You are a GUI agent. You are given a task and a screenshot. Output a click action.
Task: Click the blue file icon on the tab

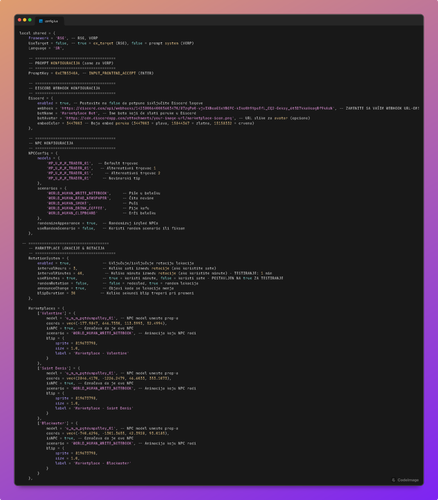click(41, 21)
